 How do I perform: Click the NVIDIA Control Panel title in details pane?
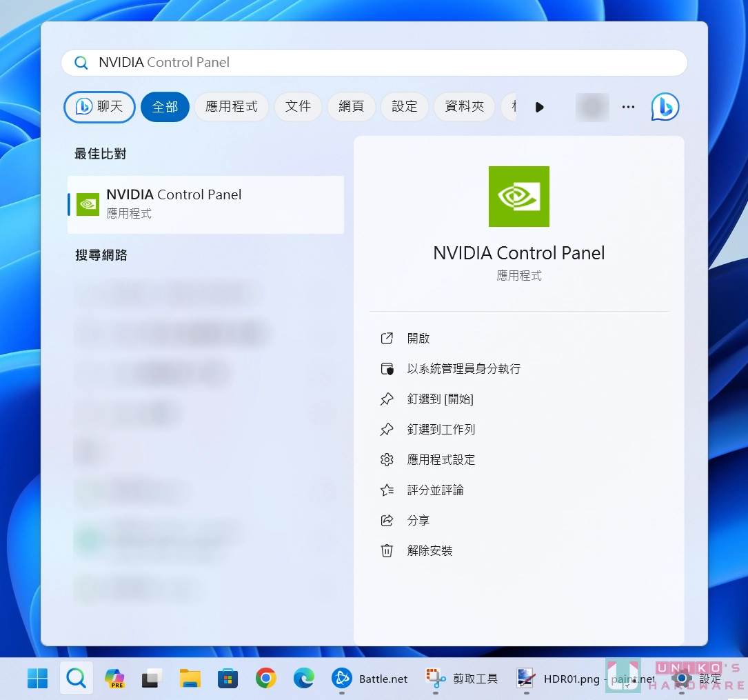tap(518, 253)
